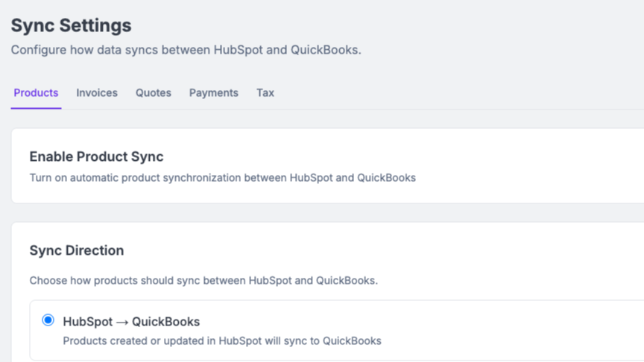Click the HubSpot → QuickBooks option label
This screenshot has width=644, height=362.
pos(131,322)
